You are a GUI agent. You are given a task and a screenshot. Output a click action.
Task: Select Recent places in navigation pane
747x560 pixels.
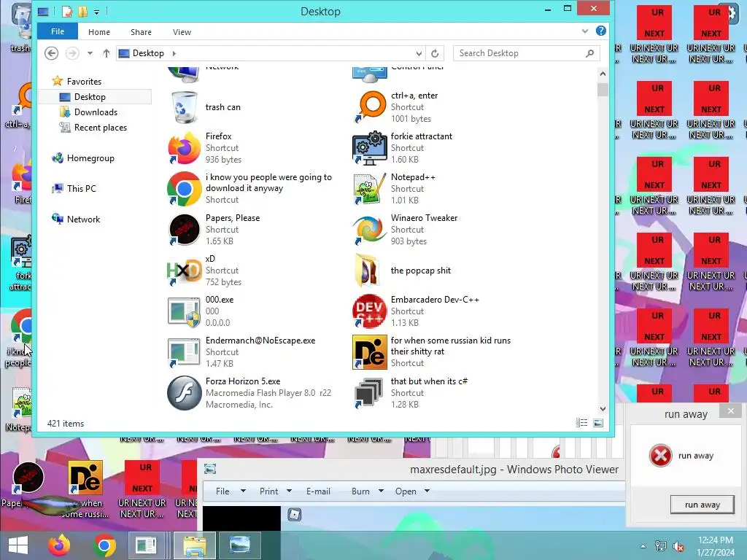click(x=100, y=127)
